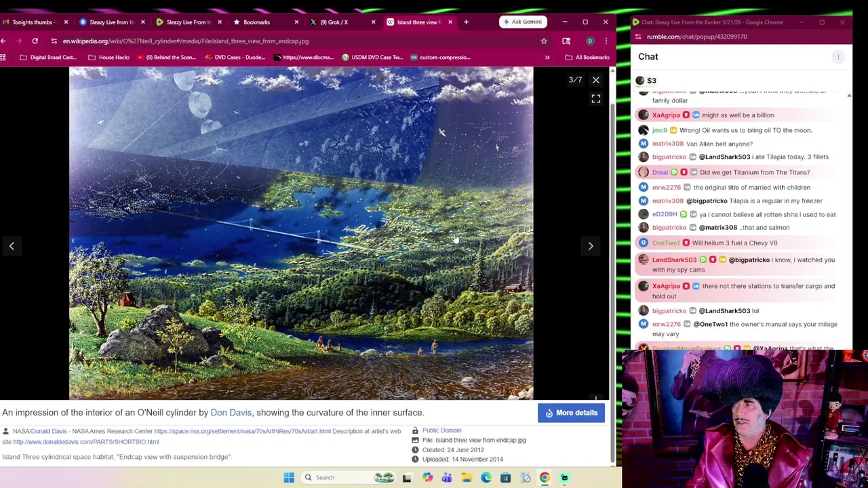Click Dreai username in chat
Screen dimensions: 868x488
click(660, 173)
